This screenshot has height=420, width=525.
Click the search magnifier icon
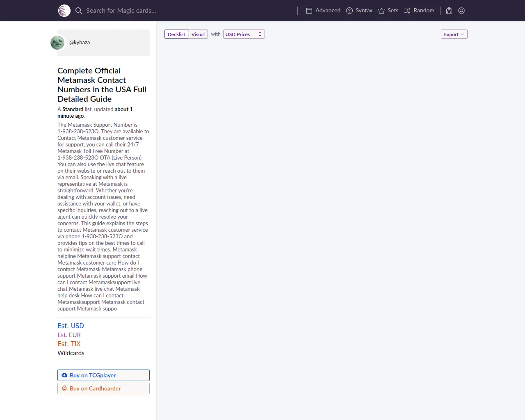click(79, 11)
